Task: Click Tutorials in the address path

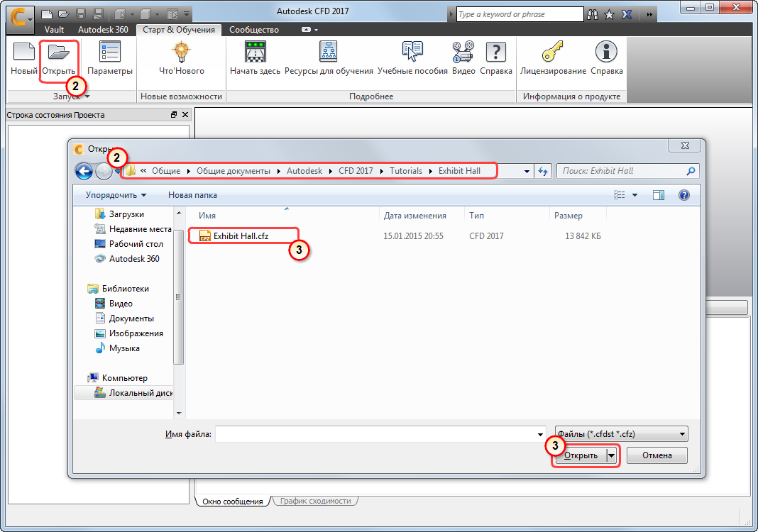Action: click(x=406, y=171)
